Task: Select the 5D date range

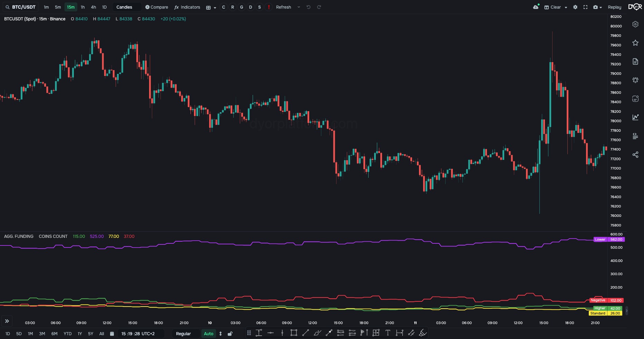Action: click(19, 333)
